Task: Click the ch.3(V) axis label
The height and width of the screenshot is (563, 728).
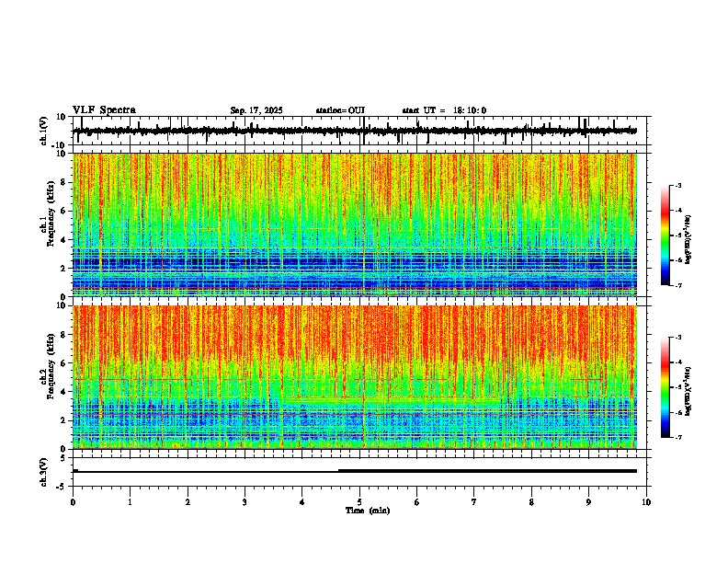Action: (43, 472)
